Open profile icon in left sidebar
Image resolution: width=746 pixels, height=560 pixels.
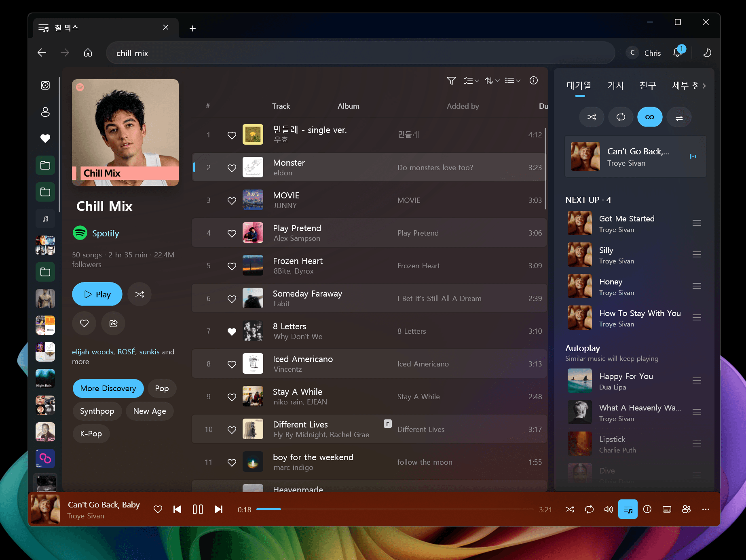click(x=45, y=112)
